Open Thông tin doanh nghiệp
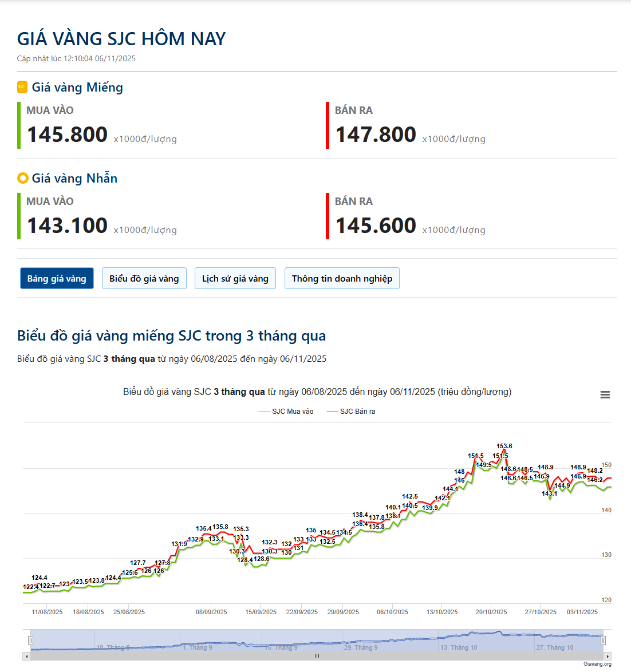Viewport: 631px width, 672px height. 342,279
